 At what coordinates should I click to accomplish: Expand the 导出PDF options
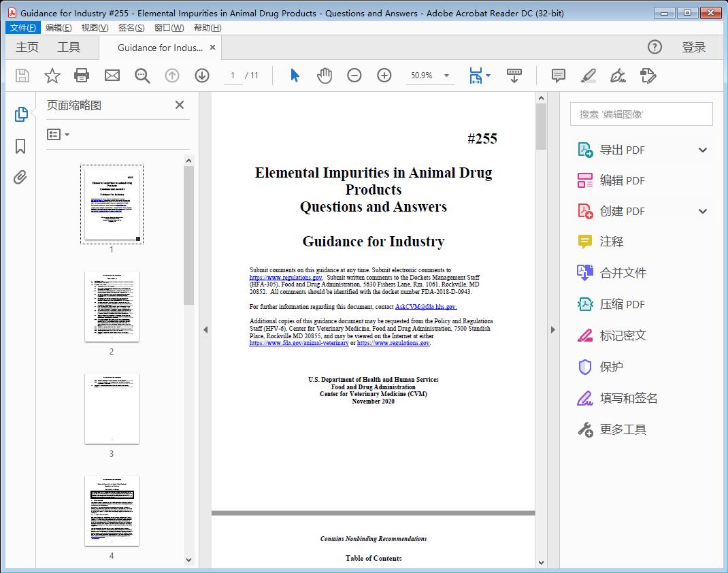click(702, 149)
